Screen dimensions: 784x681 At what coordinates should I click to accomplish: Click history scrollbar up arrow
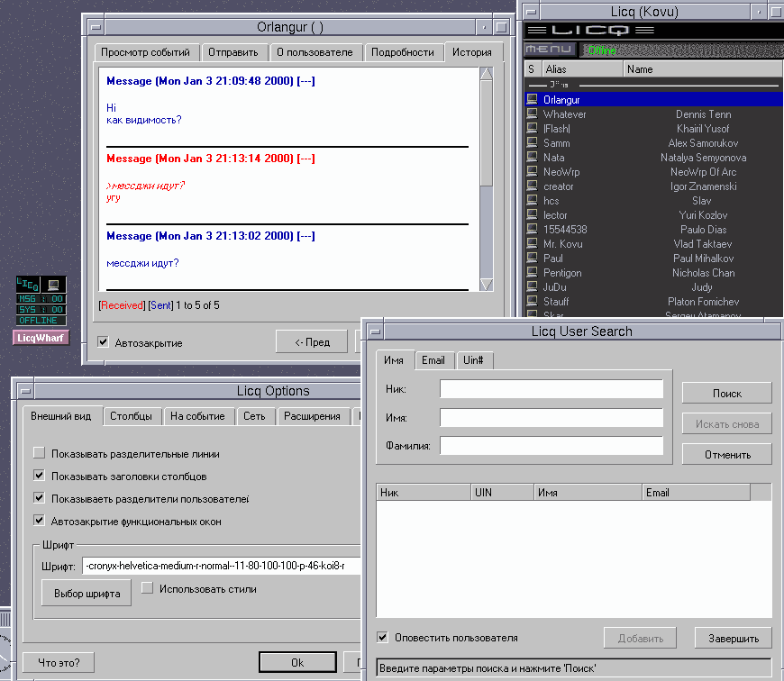(x=486, y=74)
